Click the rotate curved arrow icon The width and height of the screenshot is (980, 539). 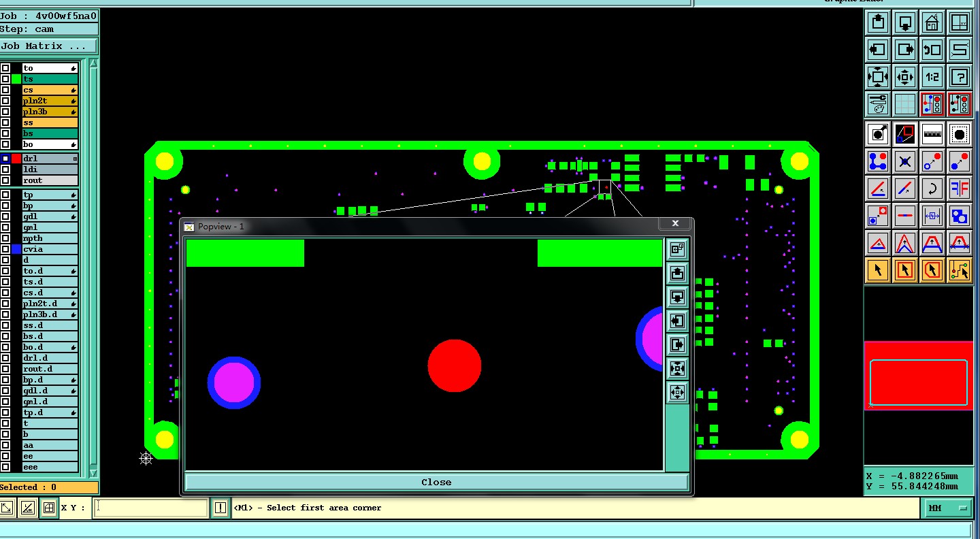point(932,189)
